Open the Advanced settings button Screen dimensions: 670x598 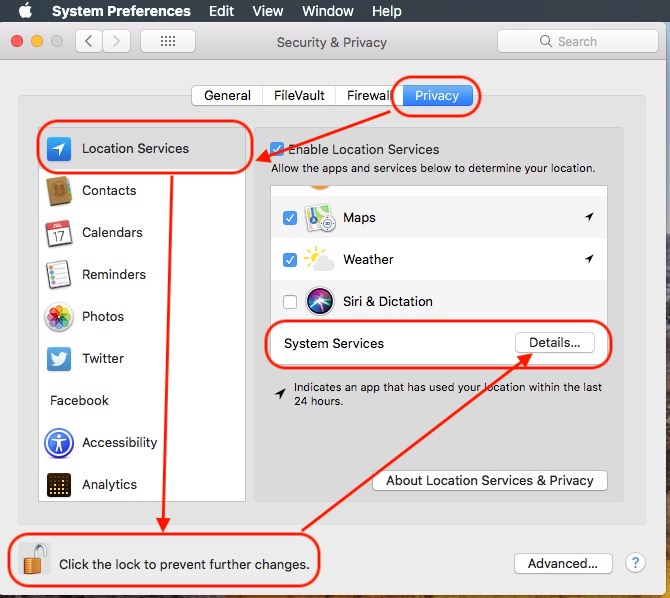563,563
